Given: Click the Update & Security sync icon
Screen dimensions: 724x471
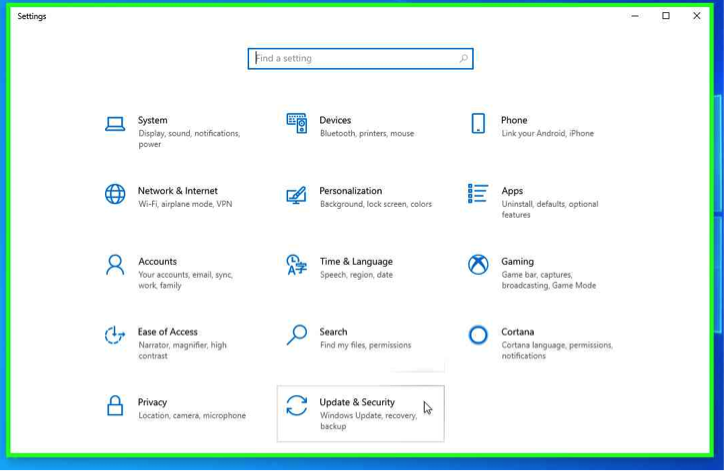Looking at the screenshot, I should click(x=296, y=406).
